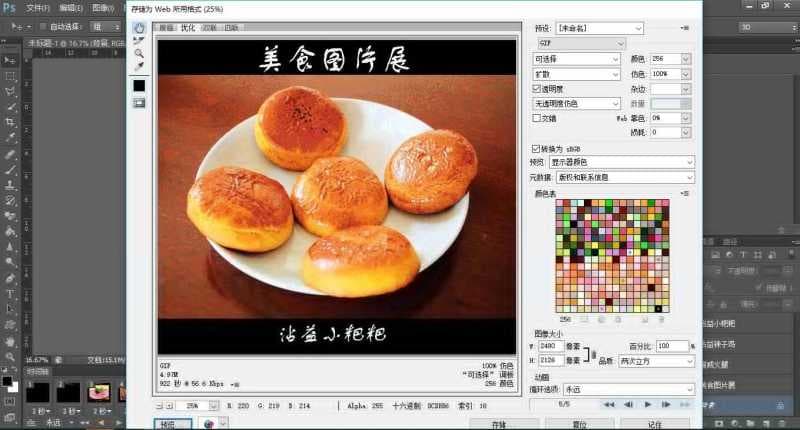The width and height of the screenshot is (800, 430).
Task: Click the black eyedropper color swatch
Action: point(139,86)
